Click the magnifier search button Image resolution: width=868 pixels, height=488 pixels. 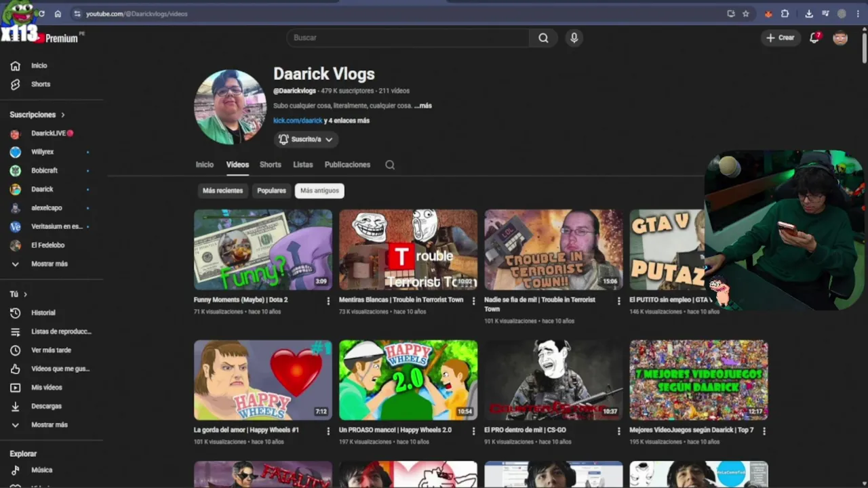point(543,38)
